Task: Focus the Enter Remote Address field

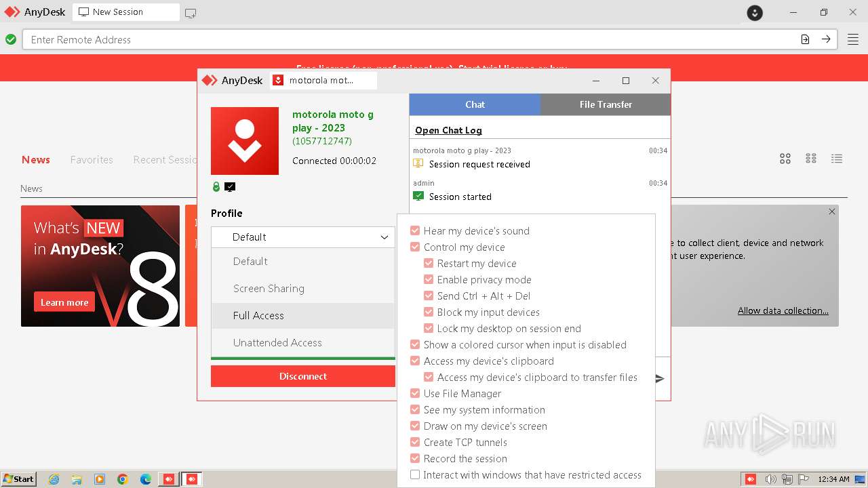Action: click(x=410, y=39)
